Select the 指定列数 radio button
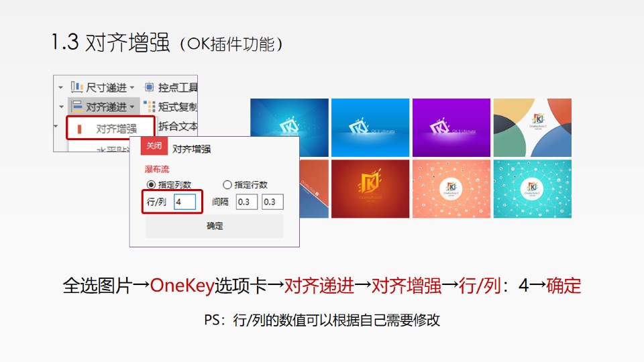This screenshot has width=644, height=362. 151,185
